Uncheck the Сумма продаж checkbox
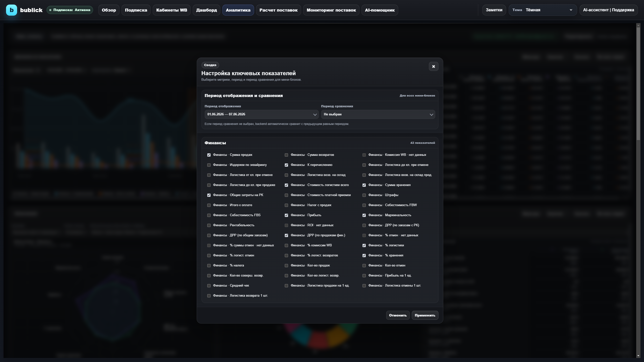The image size is (644, 362). pos(209,155)
